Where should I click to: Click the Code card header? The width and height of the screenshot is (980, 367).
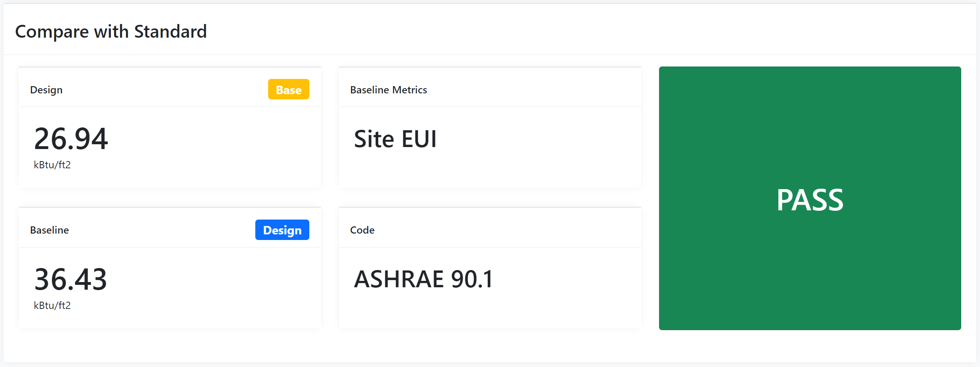tap(362, 230)
